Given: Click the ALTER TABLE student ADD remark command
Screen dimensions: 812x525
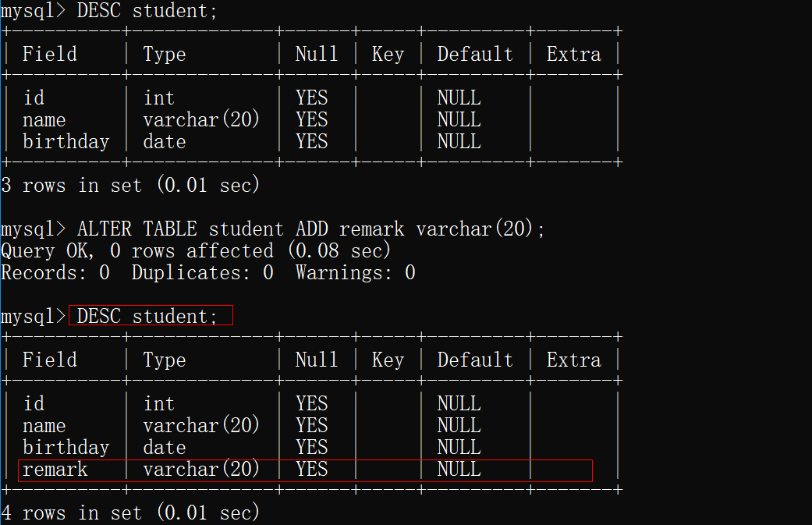Looking at the screenshot, I should coord(310,229).
